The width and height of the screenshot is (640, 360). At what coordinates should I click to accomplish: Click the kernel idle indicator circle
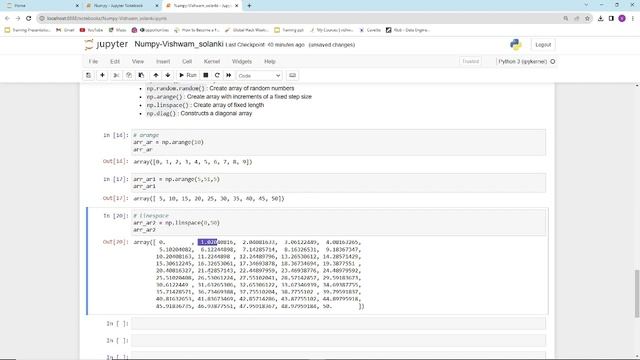(553, 62)
